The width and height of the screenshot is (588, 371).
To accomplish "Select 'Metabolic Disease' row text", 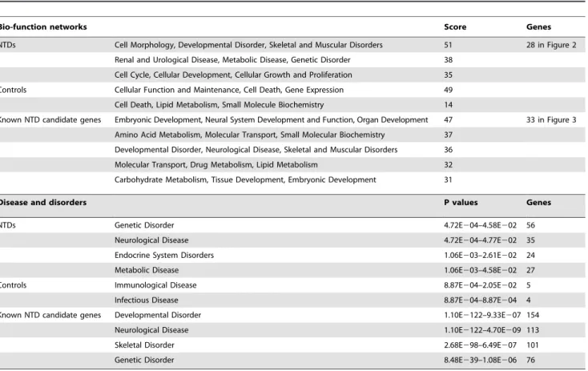I will [147, 271].
